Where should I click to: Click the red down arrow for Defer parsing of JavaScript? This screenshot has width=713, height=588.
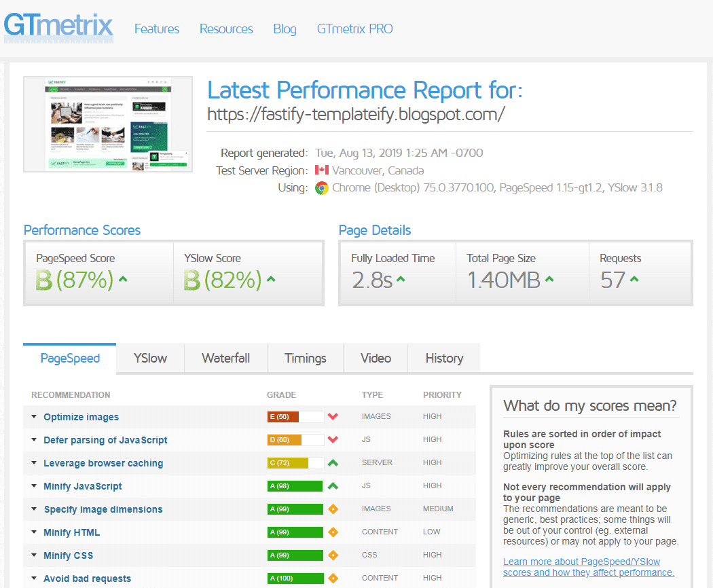[x=333, y=440]
